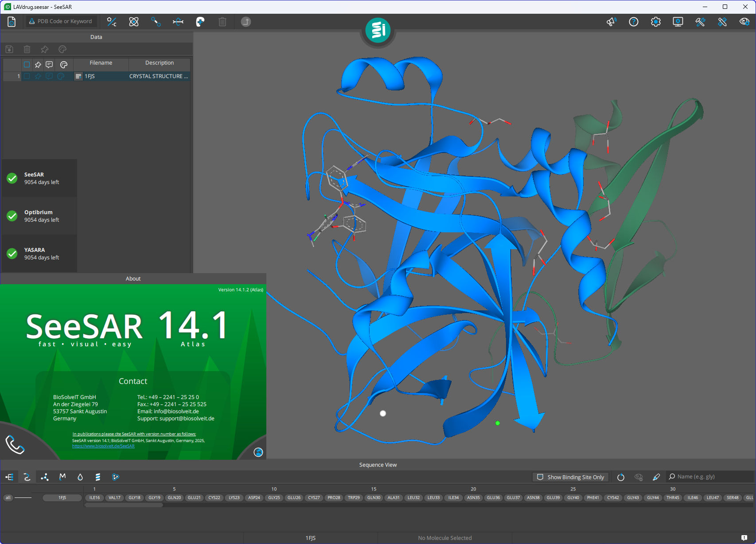Expand the sequence tree icon
This screenshot has height=544, width=756.
point(9,477)
